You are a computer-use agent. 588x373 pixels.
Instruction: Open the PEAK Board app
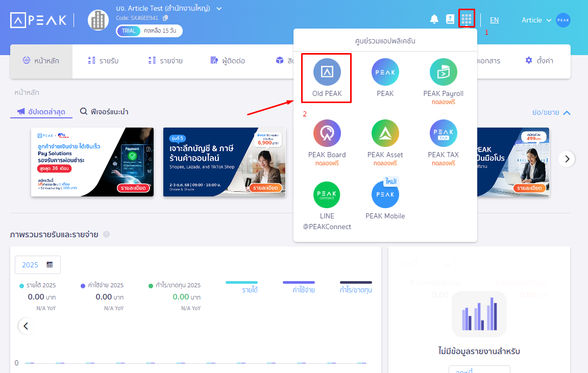pos(327,134)
